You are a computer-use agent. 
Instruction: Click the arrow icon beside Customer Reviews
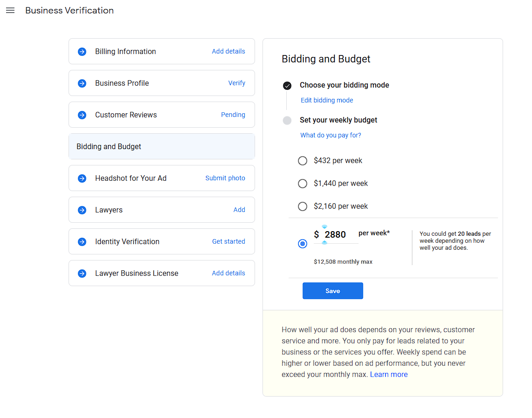[82, 115]
